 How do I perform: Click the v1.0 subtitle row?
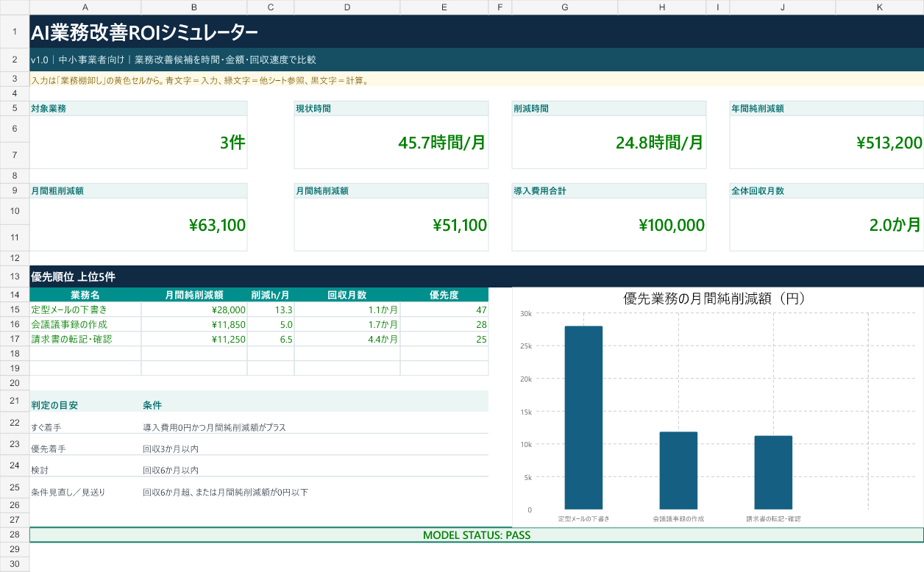[x=477, y=60]
